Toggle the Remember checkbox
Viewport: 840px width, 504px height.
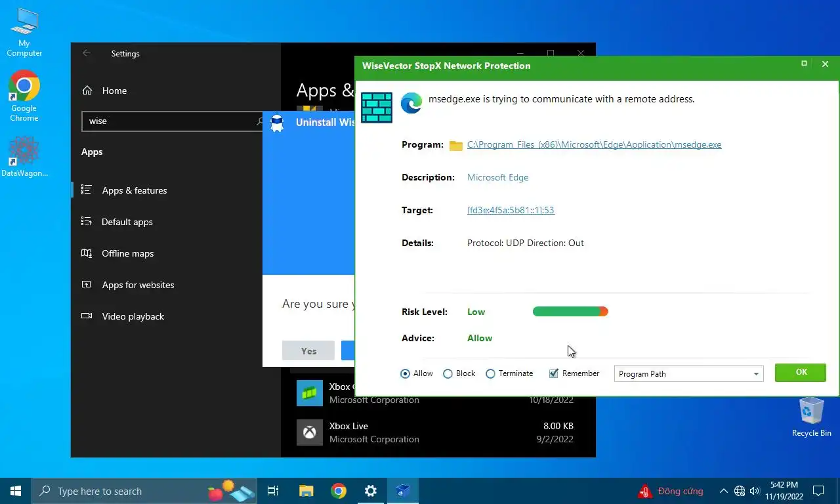coord(553,373)
